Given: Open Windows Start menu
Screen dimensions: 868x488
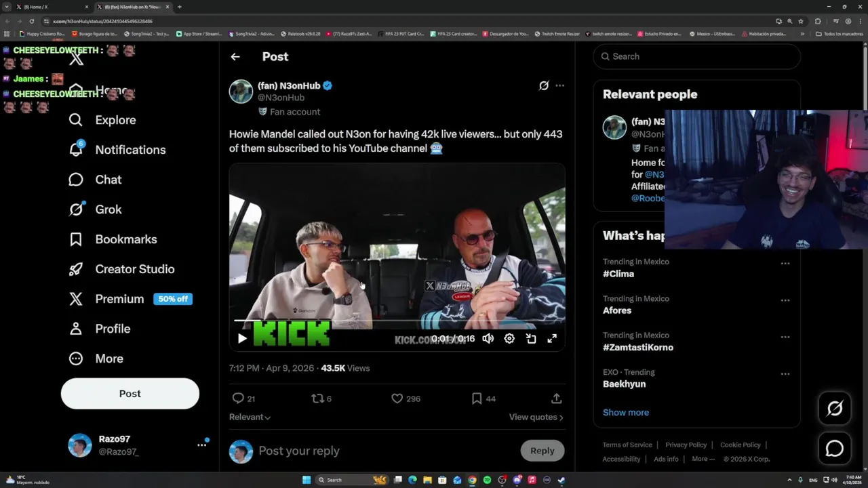Looking at the screenshot, I should pyautogui.click(x=307, y=480).
